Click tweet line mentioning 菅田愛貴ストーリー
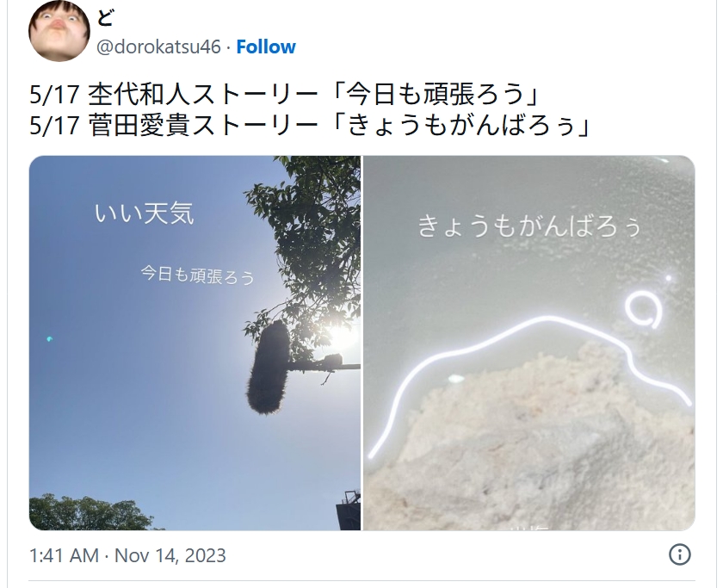 [x=310, y=125]
